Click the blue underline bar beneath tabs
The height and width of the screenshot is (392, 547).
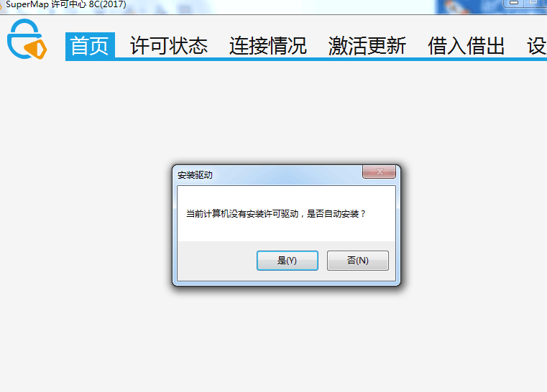click(x=306, y=60)
